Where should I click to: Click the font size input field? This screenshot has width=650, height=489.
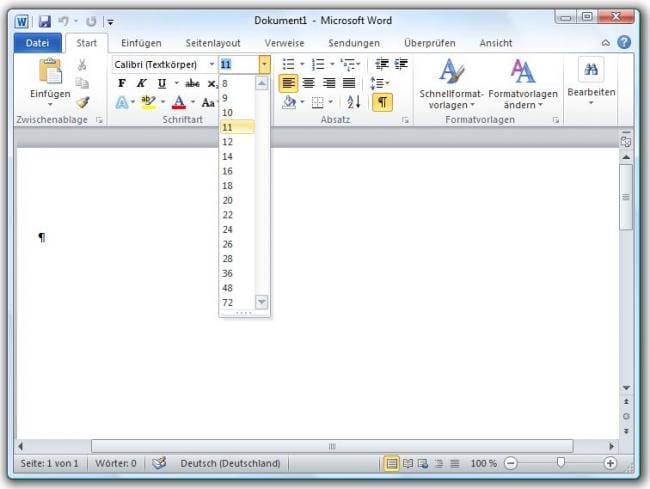[238, 65]
